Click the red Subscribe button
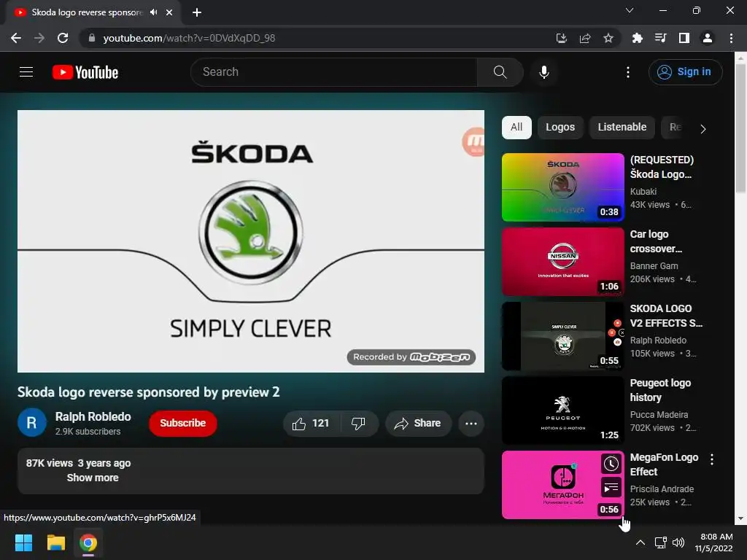 point(183,424)
